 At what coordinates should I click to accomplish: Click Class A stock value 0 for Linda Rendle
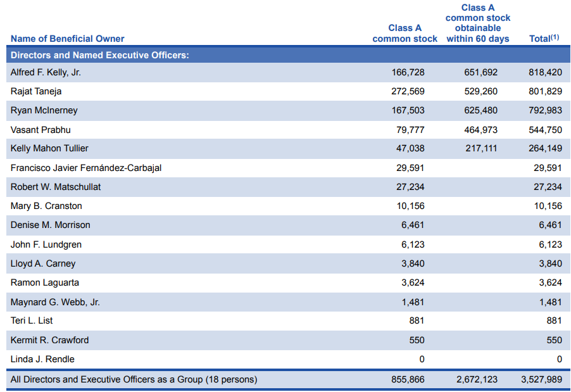click(x=422, y=359)
